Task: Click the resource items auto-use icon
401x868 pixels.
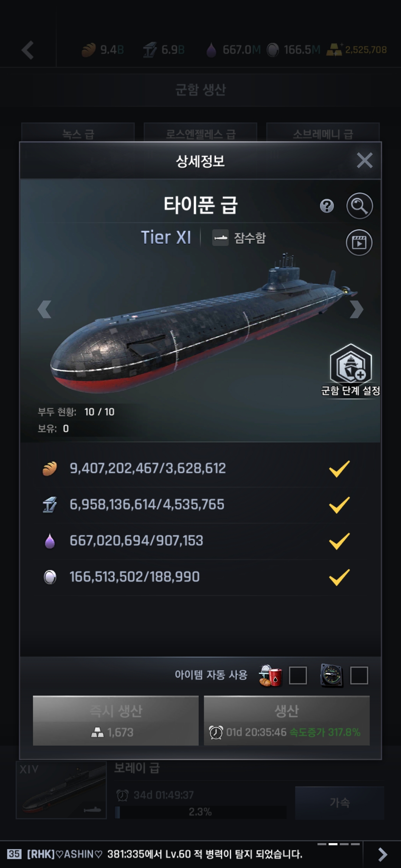Action: (x=270, y=675)
